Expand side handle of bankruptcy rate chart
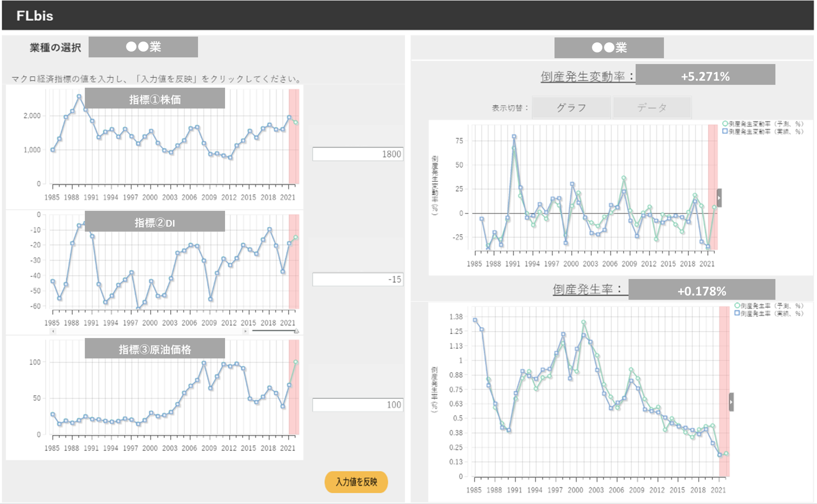The width and height of the screenshot is (817, 504). click(731, 402)
